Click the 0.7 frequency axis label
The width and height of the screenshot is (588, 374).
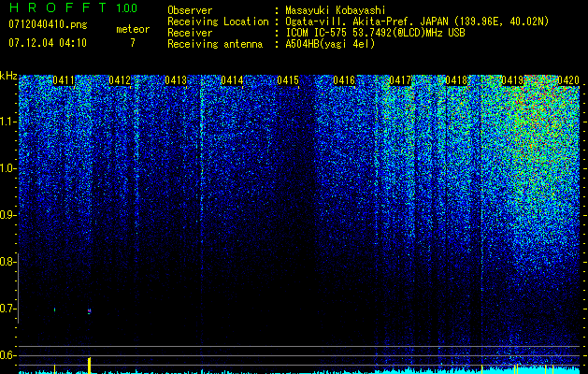click(x=7, y=309)
